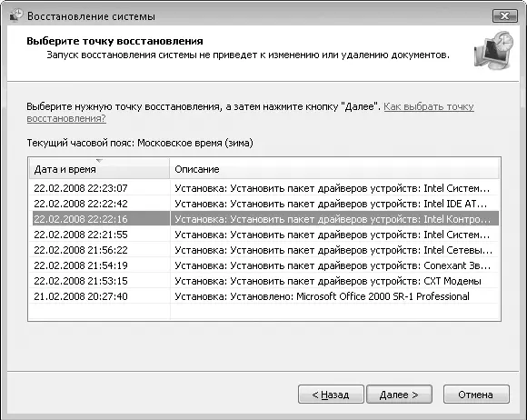Image resolution: width=527 pixels, height=420 pixels.
Task: Click the System Restore title bar icon
Action: click(x=15, y=15)
